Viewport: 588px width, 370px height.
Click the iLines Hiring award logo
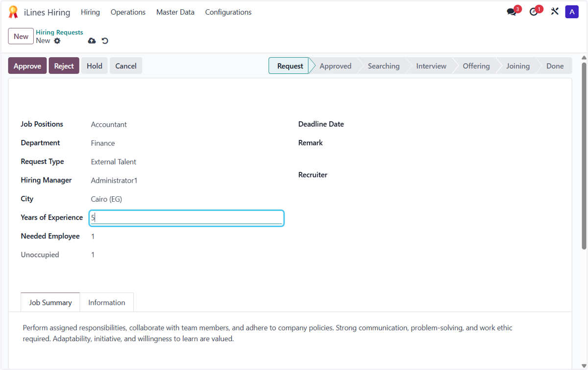[x=13, y=12]
